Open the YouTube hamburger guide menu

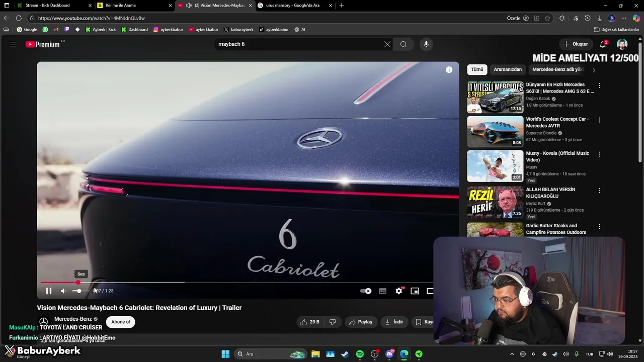pyautogui.click(x=14, y=44)
